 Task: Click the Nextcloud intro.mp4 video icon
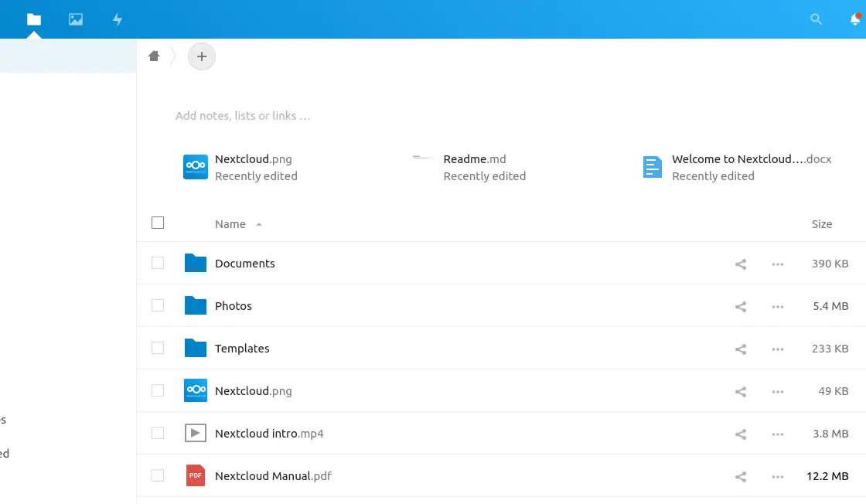[196, 433]
